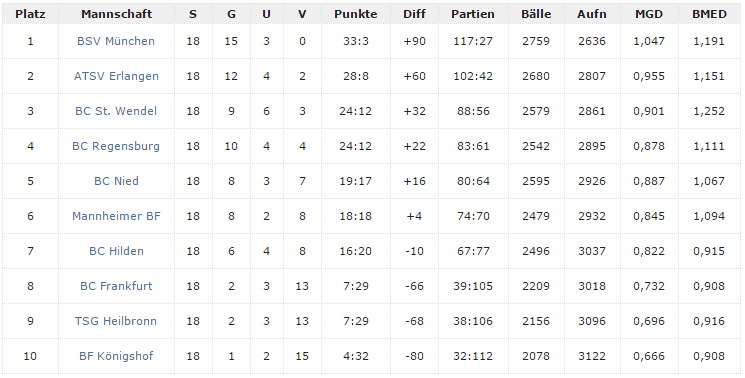Image resolution: width=745 pixels, height=378 pixels.
Task: Click the Aufn column header
Action: click(x=592, y=14)
